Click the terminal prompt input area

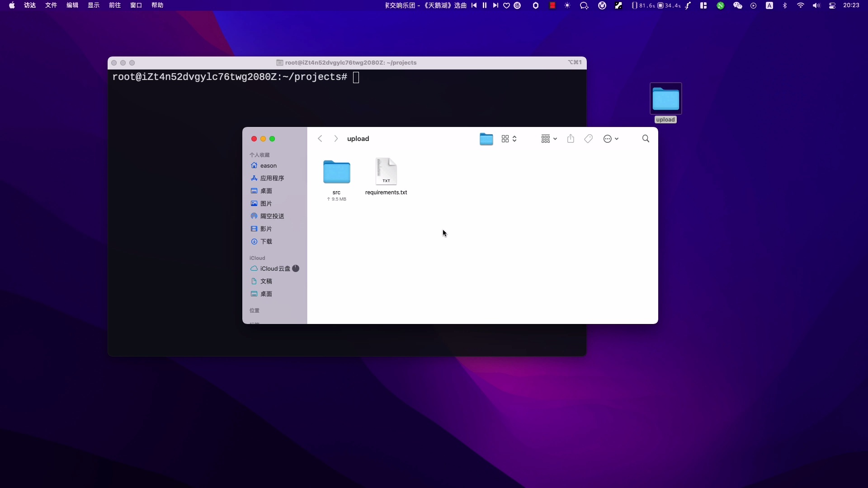(x=356, y=77)
